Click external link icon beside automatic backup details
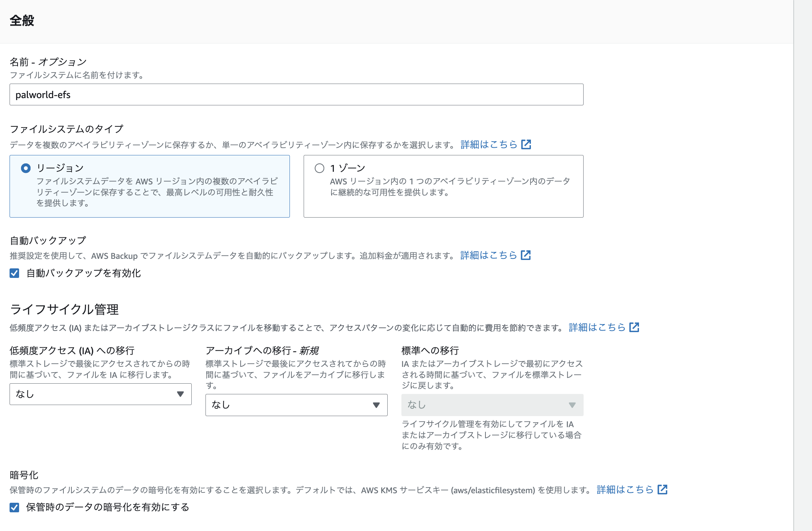 [x=526, y=255]
